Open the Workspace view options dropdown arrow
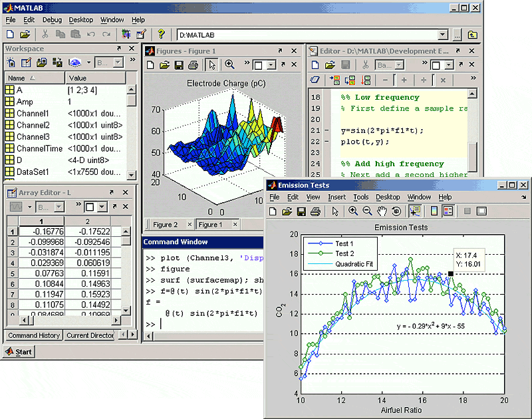 coord(89,63)
